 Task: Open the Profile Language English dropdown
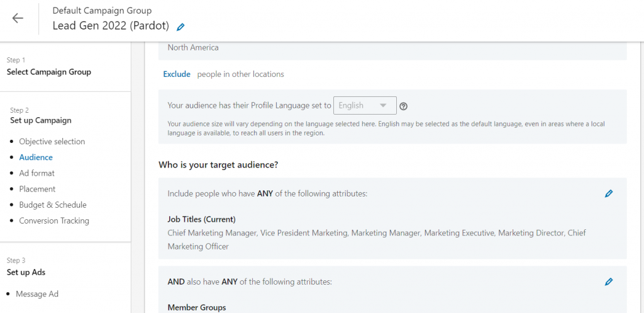click(x=365, y=105)
